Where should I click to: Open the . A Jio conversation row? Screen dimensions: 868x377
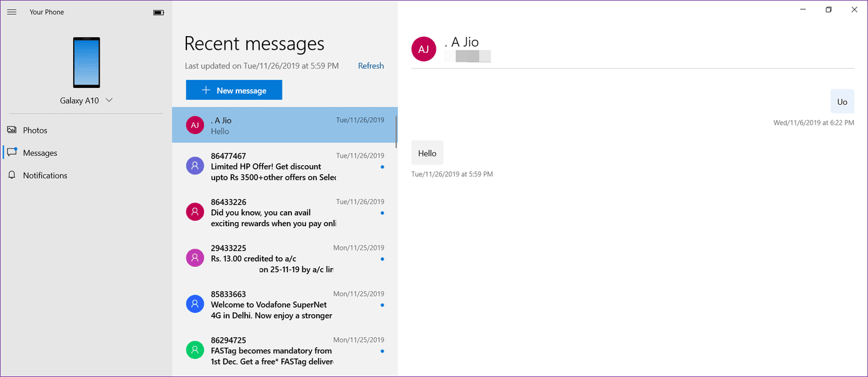(284, 125)
